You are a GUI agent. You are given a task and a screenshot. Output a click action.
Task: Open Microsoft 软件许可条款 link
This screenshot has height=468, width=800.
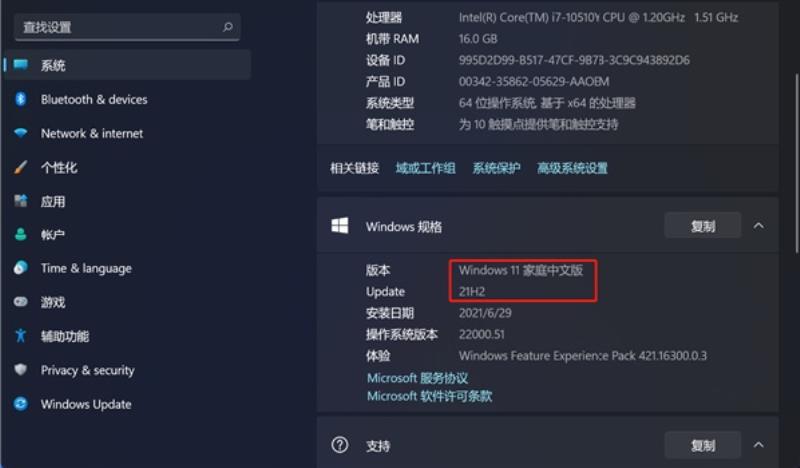pyautogui.click(x=430, y=396)
